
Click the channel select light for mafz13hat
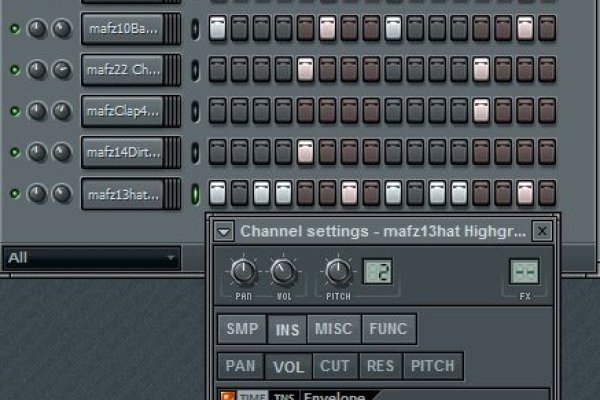[196, 193]
